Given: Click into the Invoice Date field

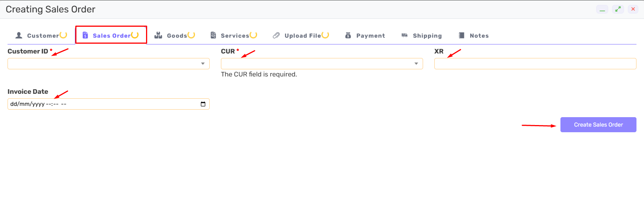Looking at the screenshot, I should 108,104.
